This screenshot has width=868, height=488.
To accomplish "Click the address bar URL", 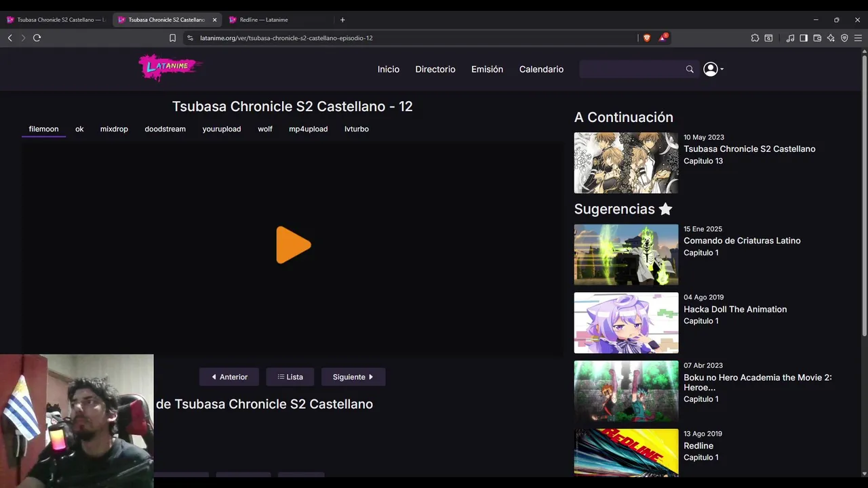I will tap(286, 38).
